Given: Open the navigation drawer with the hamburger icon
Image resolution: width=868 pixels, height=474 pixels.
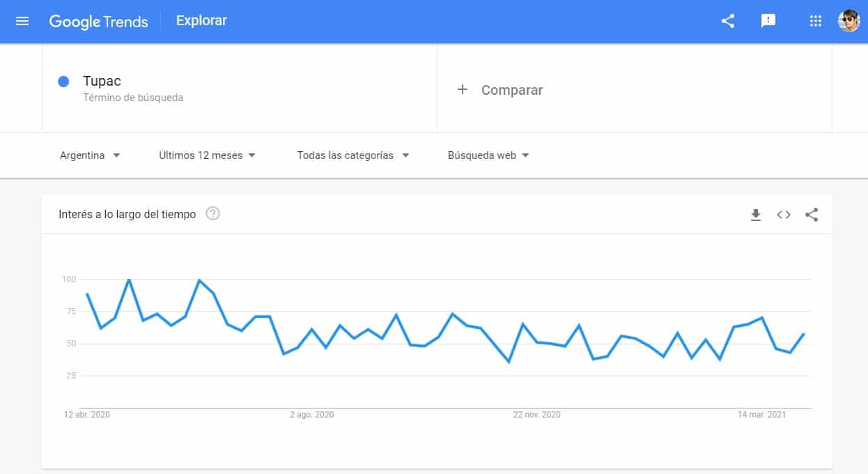Looking at the screenshot, I should pyautogui.click(x=22, y=20).
